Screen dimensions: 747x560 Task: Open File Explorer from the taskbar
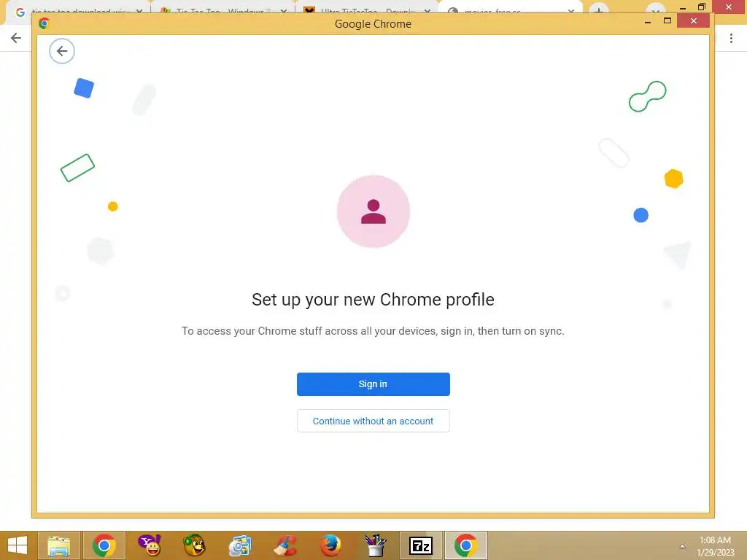coord(59,545)
